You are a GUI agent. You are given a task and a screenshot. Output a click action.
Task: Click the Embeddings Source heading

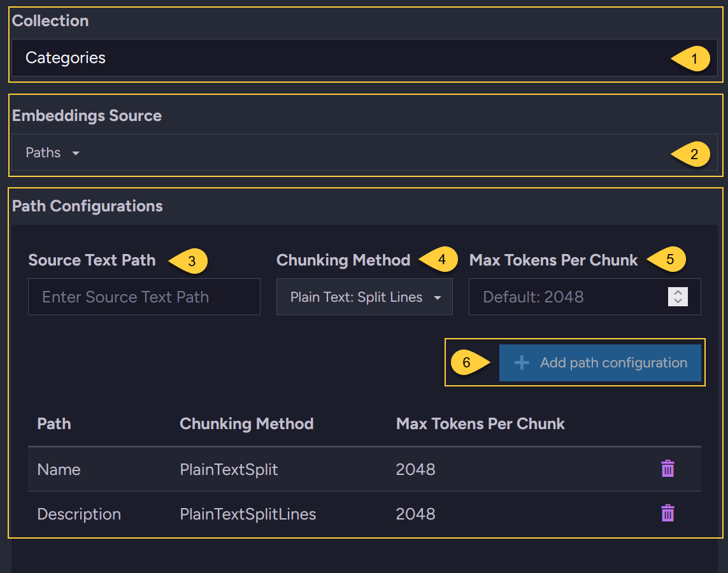(x=87, y=115)
